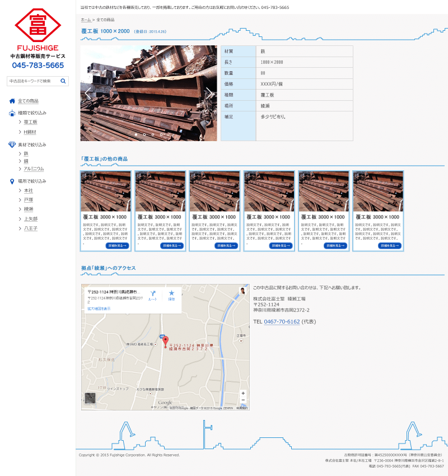Select the second slideshow dot
This screenshot has height=476, width=448.
[144, 134]
